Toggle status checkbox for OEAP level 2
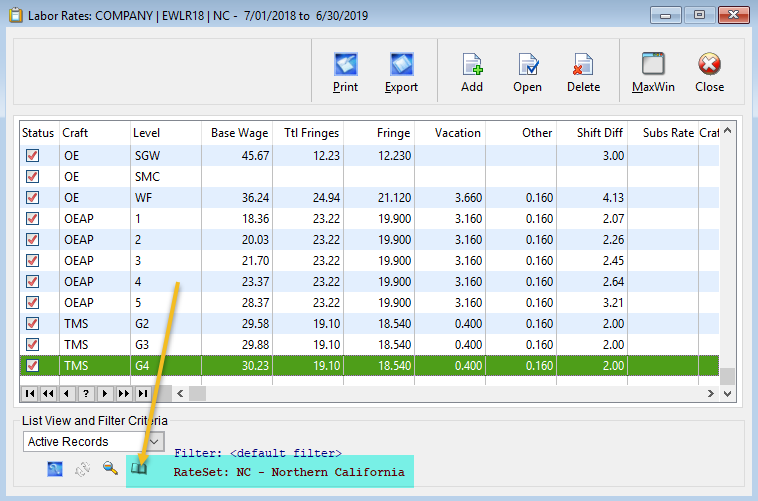 coord(32,239)
